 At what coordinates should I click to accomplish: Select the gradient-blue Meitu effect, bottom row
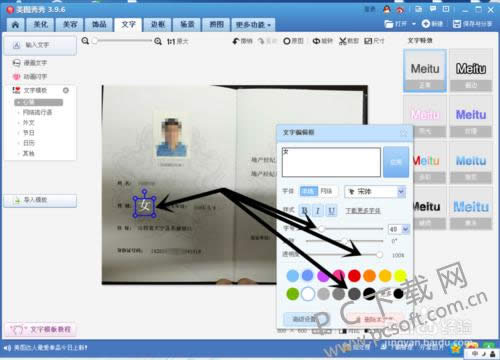coord(471,208)
